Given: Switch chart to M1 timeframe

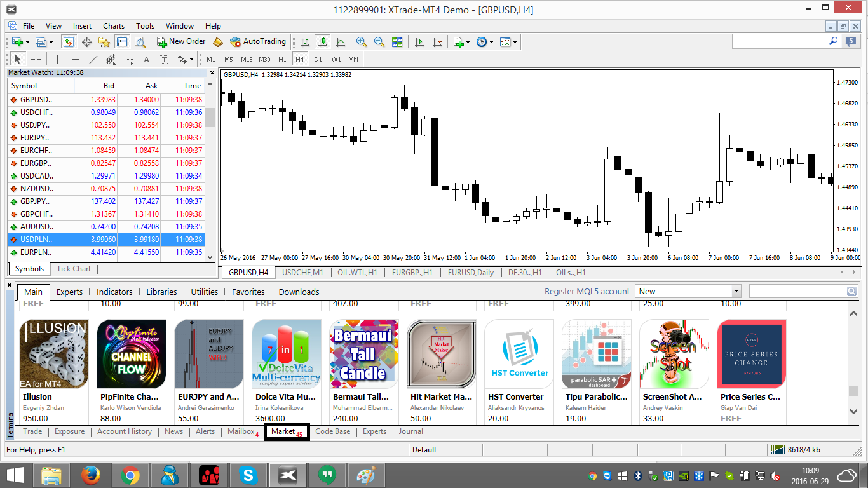Looking at the screenshot, I should point(211,60).
